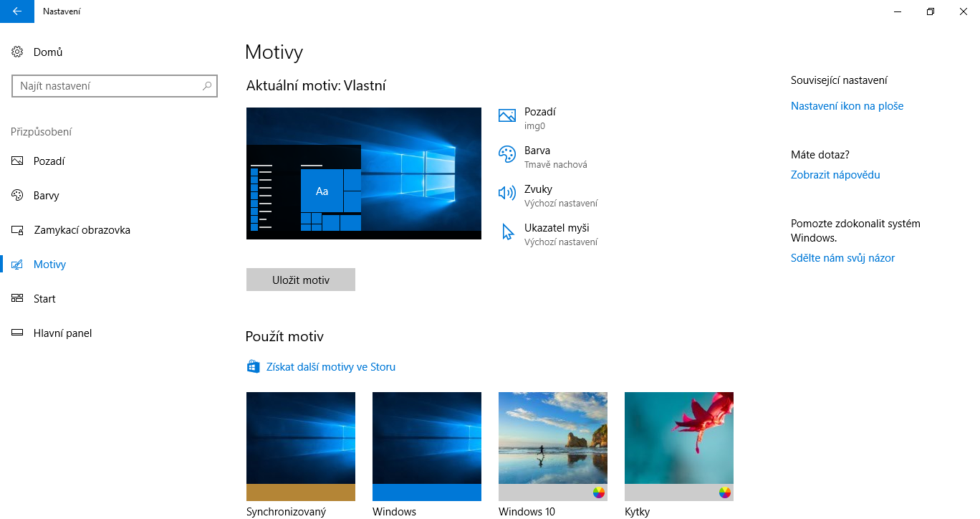Viewport: 980px width, 519px height.
Task: Open theme Pozadí image icon
Action: pyautogui.click(x=507, y=115)
